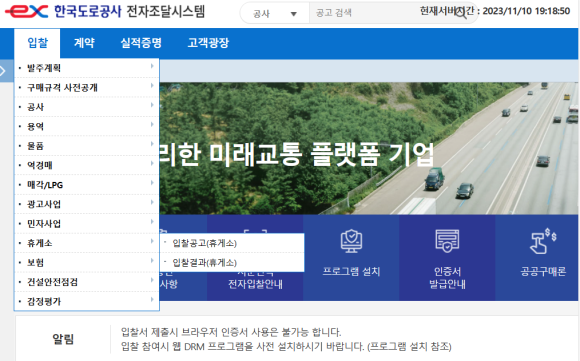
Task: Click the 웹 DRM 프로그램 notice line
Action: click(x=286, y=347)
